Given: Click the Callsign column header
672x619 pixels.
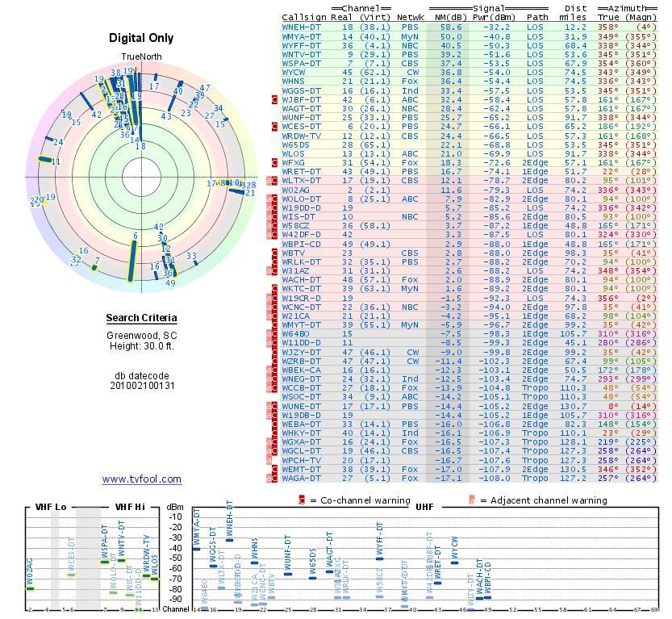Looking at the screenshot, I should [x=304, y=18].
